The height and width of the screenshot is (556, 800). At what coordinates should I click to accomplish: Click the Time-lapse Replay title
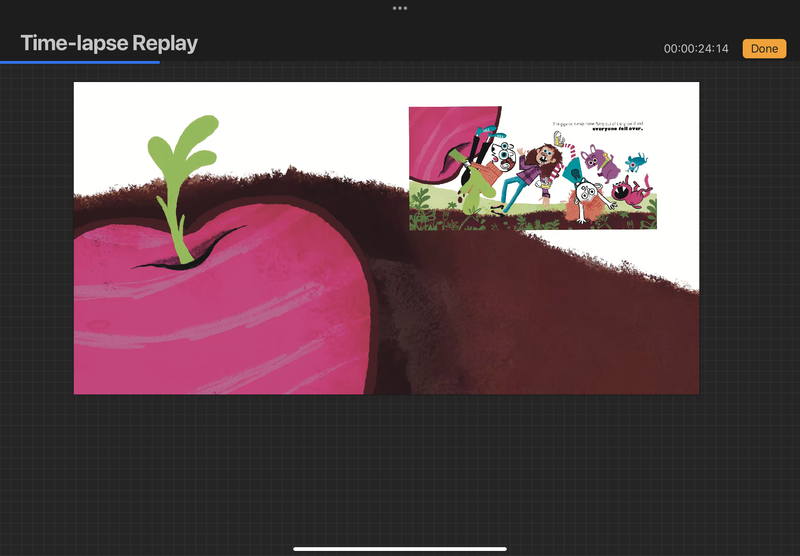(109, 43)
